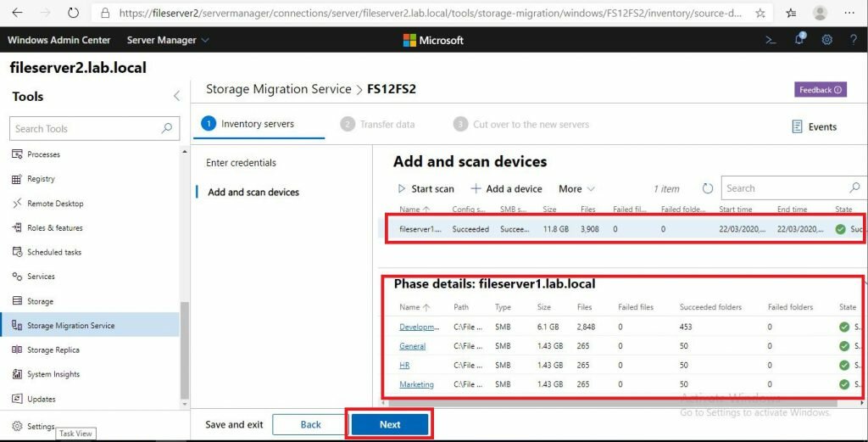Click the device search magnifier icon
Viewport: 868px width, 442px height.
pyautogui.click(x=854, y=187)
